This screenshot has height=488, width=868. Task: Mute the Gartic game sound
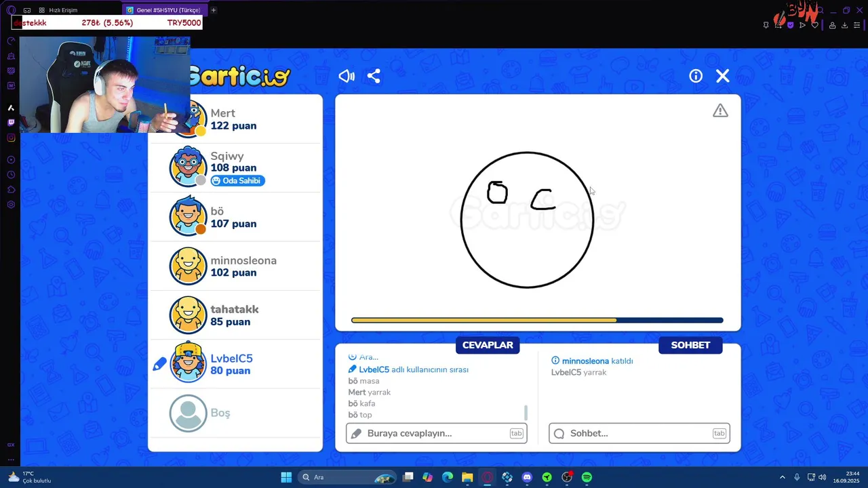[x=347, y=76]
